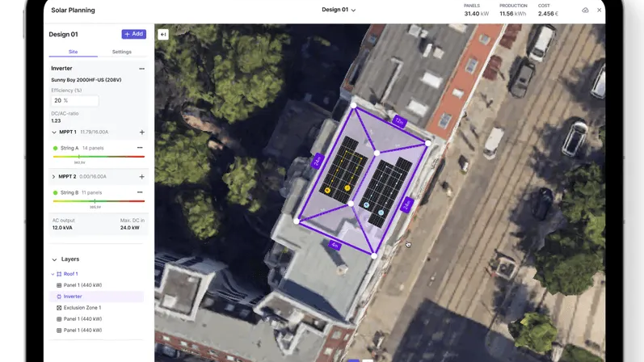The height and width of the screenshot is (362, 644).
Task: Open String A more options menu
Action: 140,148
